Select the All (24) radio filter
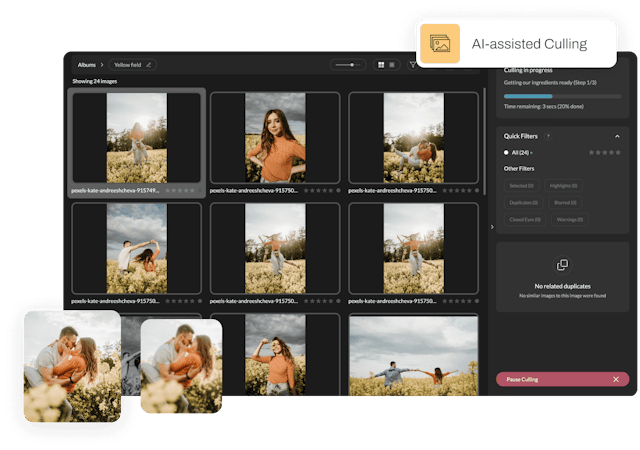The image size is (640, 450). [506, 152]
